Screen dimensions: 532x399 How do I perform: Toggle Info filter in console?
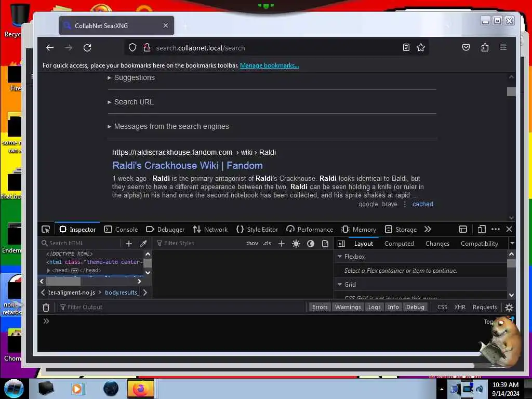(x=393, y=307)
